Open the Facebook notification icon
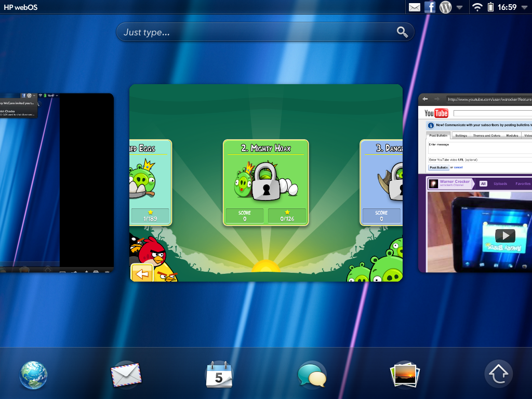The image size is (532, 399). pos(430,7)
